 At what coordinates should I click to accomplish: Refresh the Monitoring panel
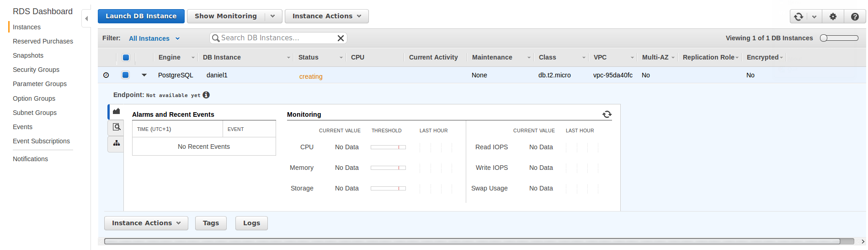pyautogui.click(x=607, y=114)
